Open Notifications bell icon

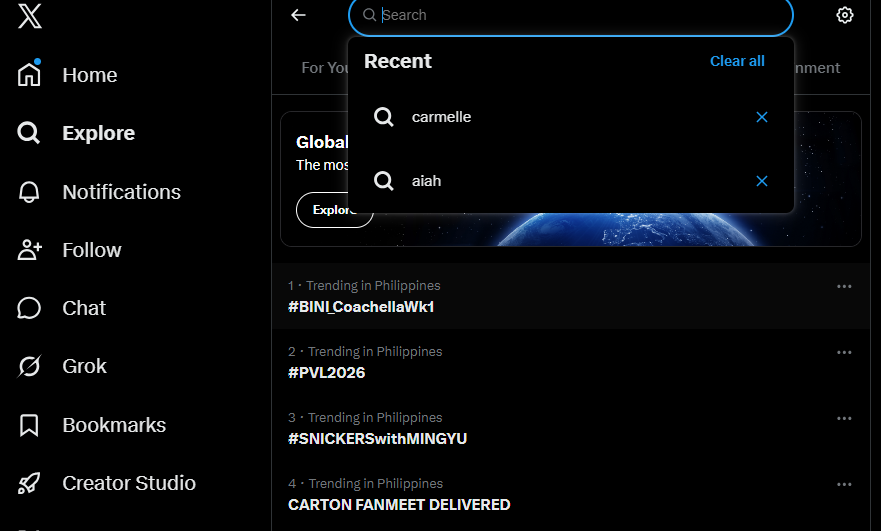[29, 192]
